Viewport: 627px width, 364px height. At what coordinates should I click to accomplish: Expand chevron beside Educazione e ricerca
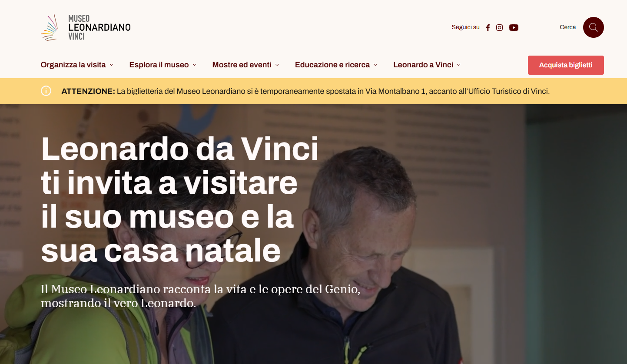[375, 65]
